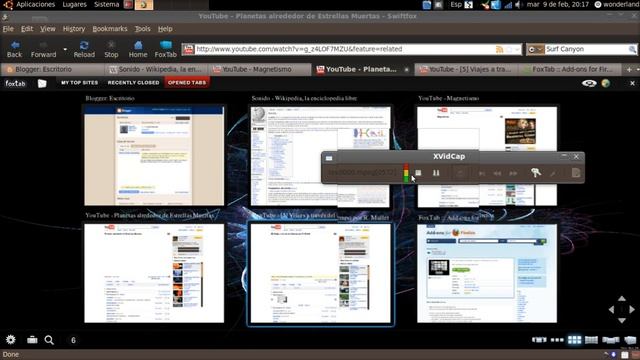The height and width of the screenshot is (360, 640).
Task: Click the search magnifier in search box
Action: pyautogui.click(x=632, y=49)
